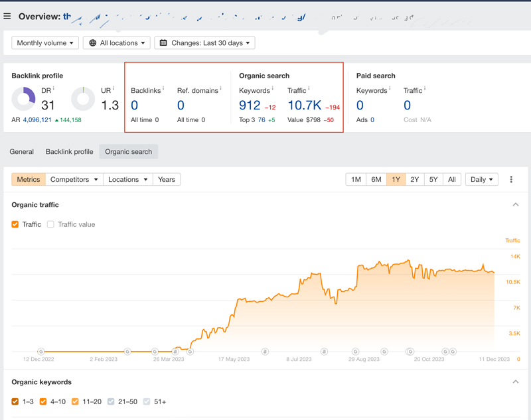The width and height of the screenshot is (531, 420).
Task: Click the 'a' annotation marker near 8 Jul 2023
Action: pyautogui.click(x=324, y=352)
